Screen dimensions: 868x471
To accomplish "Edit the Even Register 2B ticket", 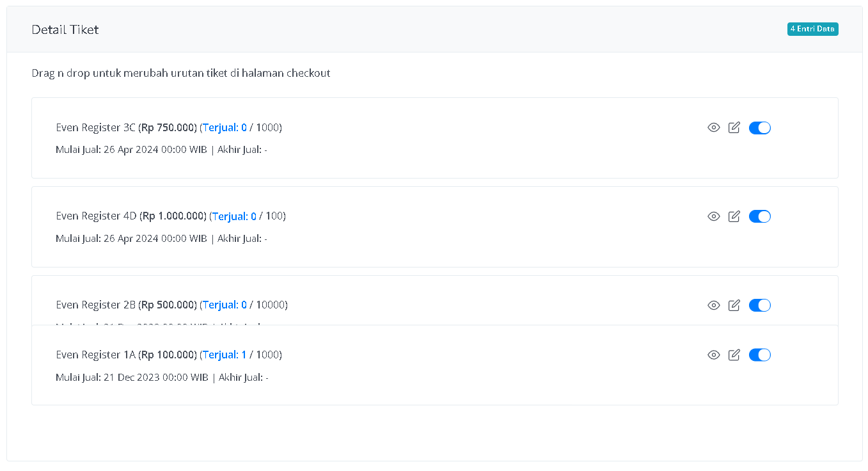I will (734, 305).
